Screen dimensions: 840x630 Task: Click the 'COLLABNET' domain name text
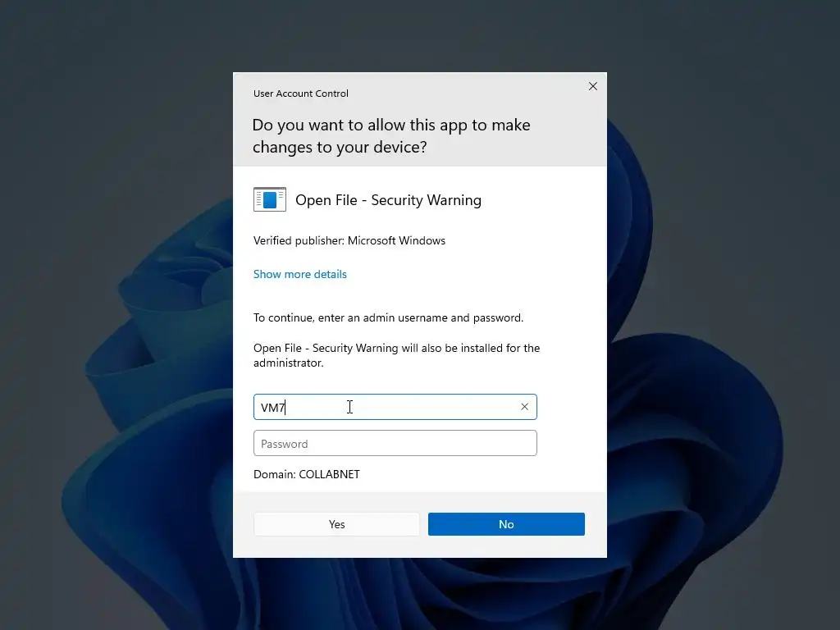tap(330, 474)
